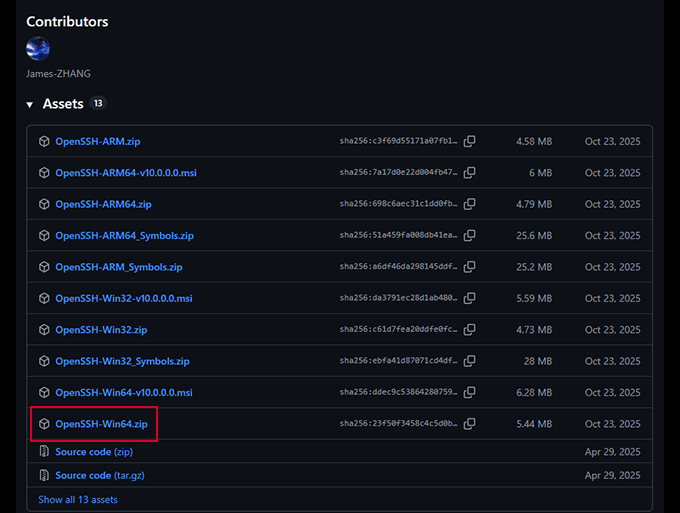Click the 28 MB size value
680x513 pixels.
[x=538, y=361]
